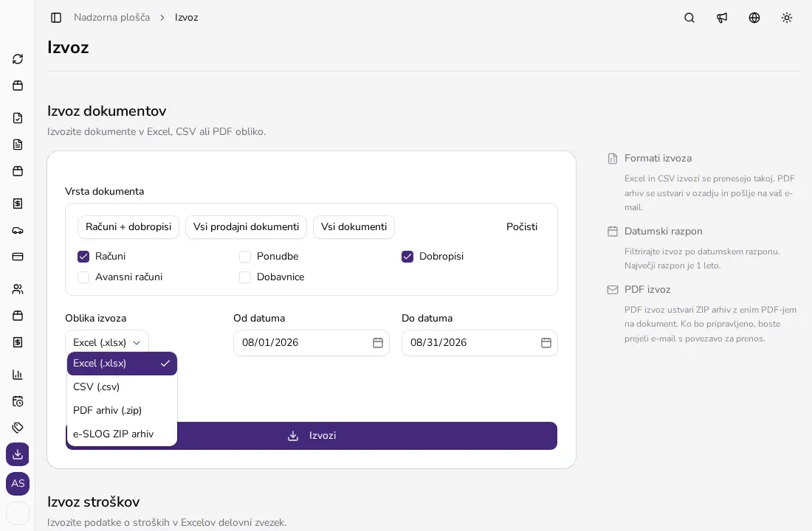This screenshot has height=531, width=812.
Task: Apply the Računi + dobropisi preset
Action: tap(128, 226)
